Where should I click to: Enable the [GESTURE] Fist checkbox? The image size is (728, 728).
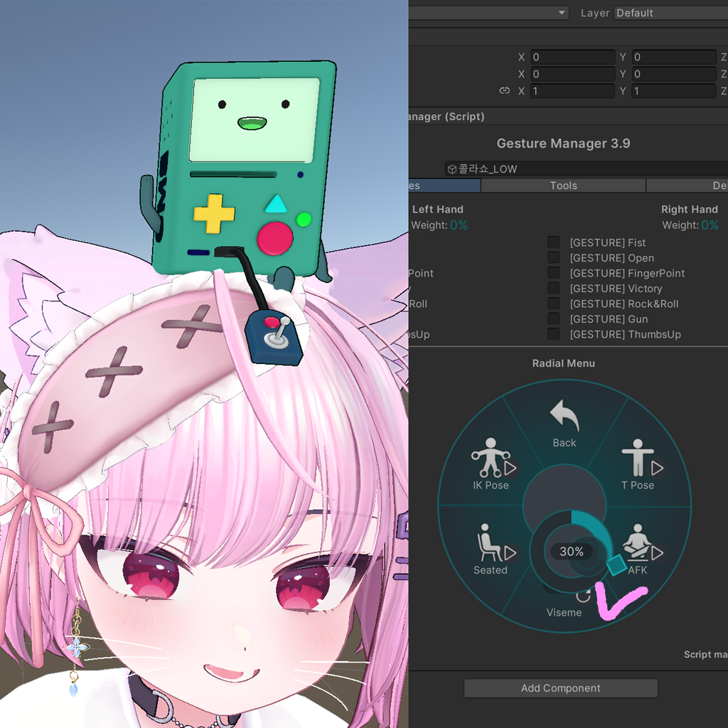[x=553, y=242]
